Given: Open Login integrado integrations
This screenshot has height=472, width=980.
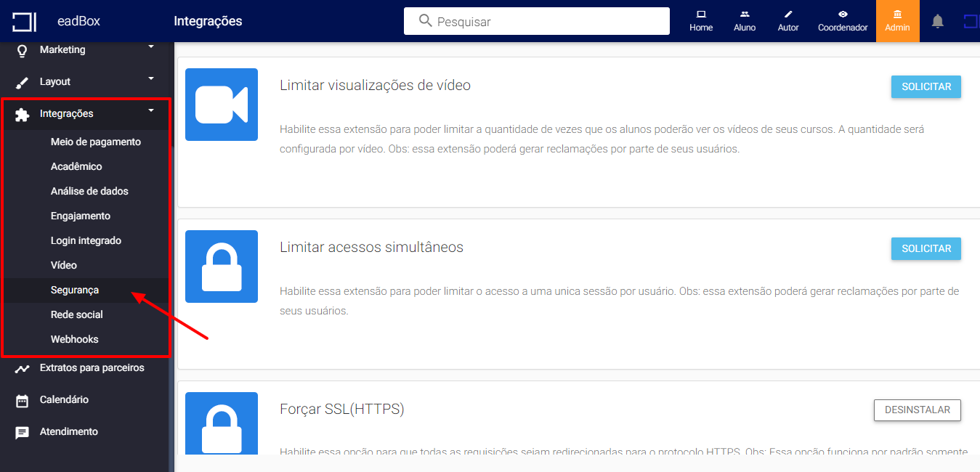Looking at the screenshot, I should point(86,240).
